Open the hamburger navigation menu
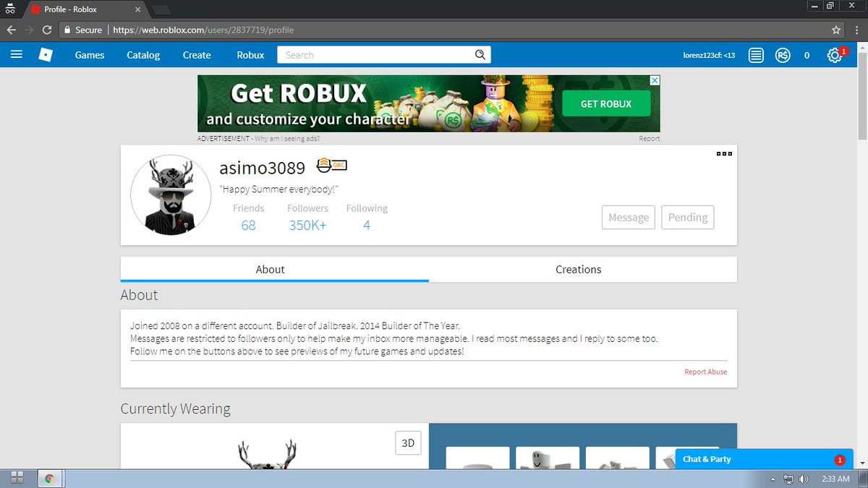The width and height of the screenshot is (868, 488). pos(17,55)
